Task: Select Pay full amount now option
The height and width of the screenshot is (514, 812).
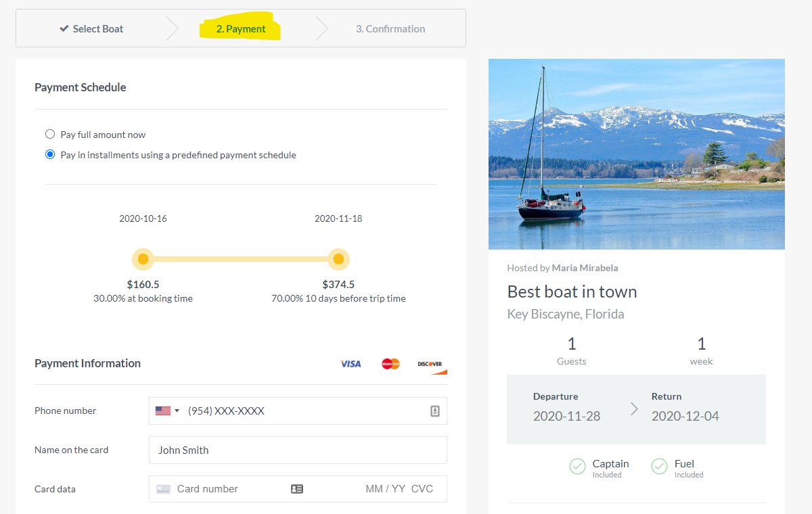Action: pos(50,135)
